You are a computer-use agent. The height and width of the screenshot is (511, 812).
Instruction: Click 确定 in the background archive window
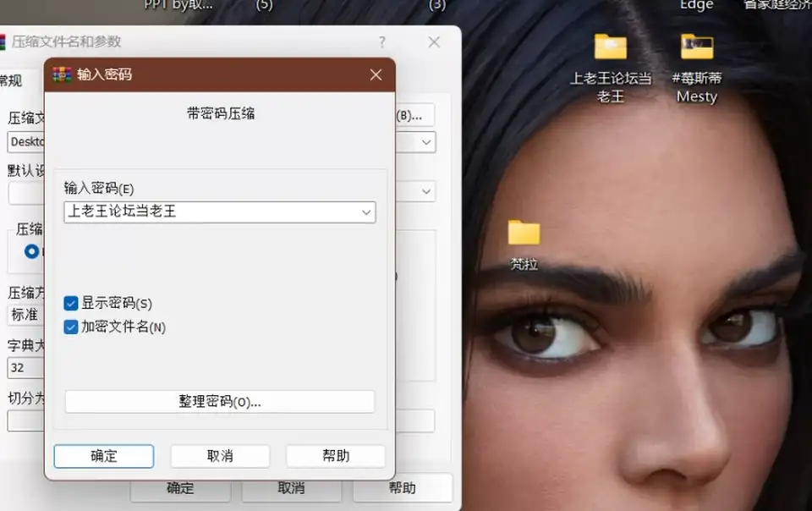click(x=180, y=488)
